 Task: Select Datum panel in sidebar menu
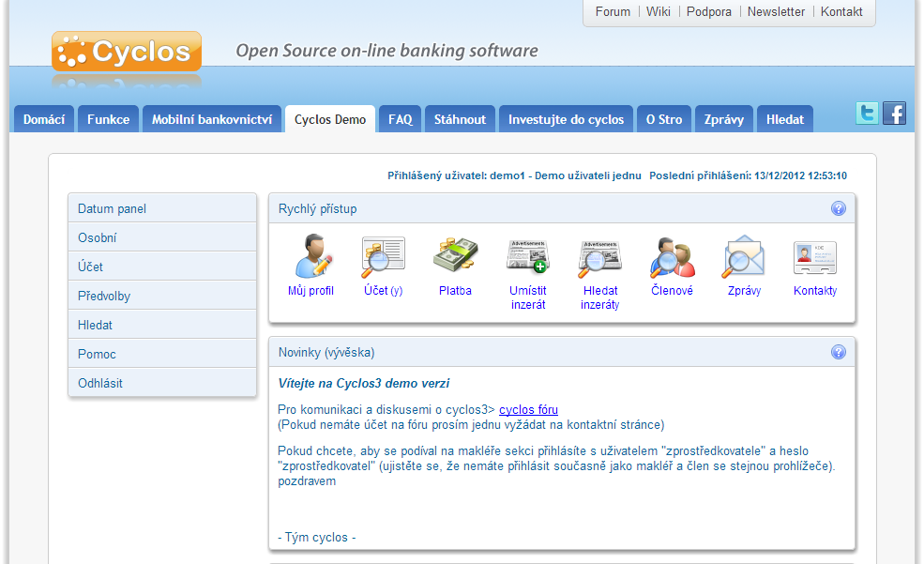click(x=162, y=208)
